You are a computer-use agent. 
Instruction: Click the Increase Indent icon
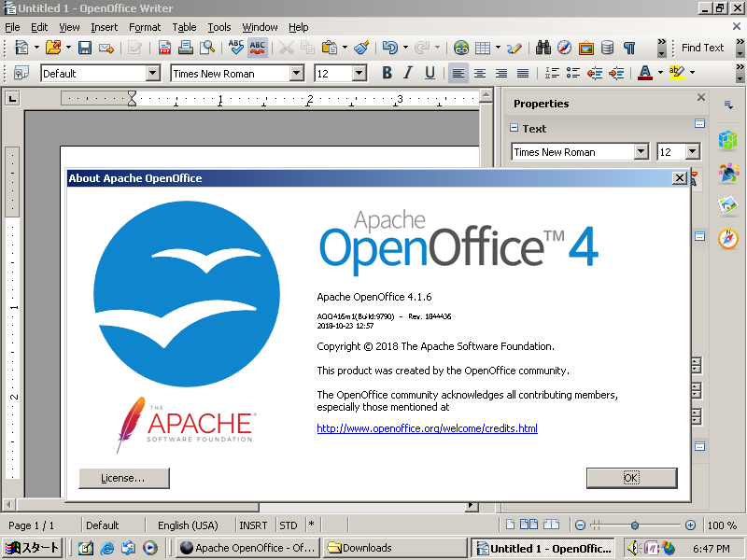[616, 73]
